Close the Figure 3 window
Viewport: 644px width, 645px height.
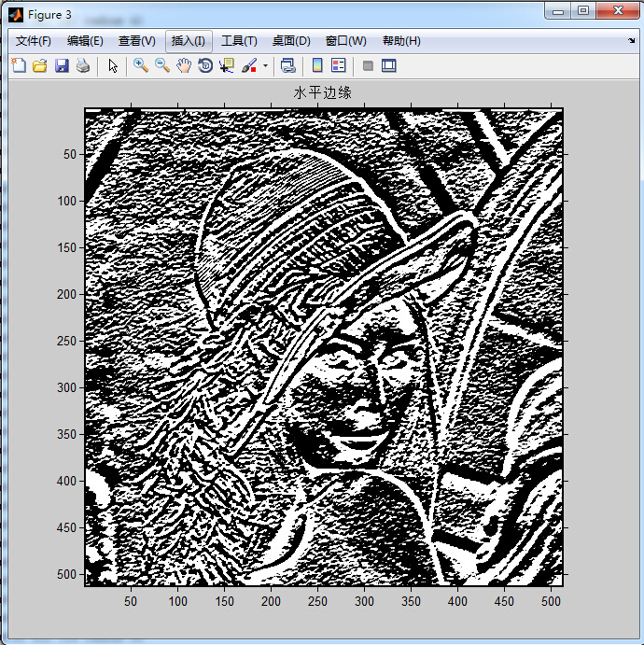[618, 10]
